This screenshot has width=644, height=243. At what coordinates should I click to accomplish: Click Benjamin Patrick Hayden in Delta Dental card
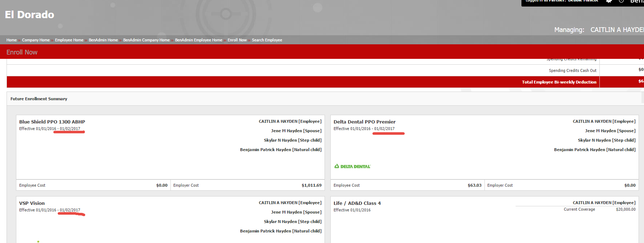point(595,150)
